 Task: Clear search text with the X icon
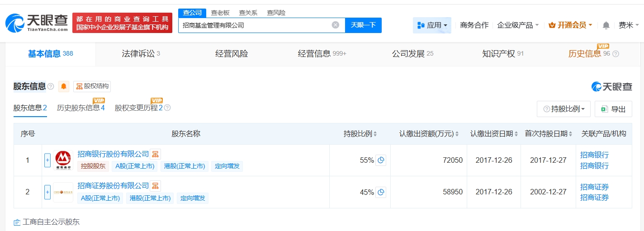pos(335,25)
